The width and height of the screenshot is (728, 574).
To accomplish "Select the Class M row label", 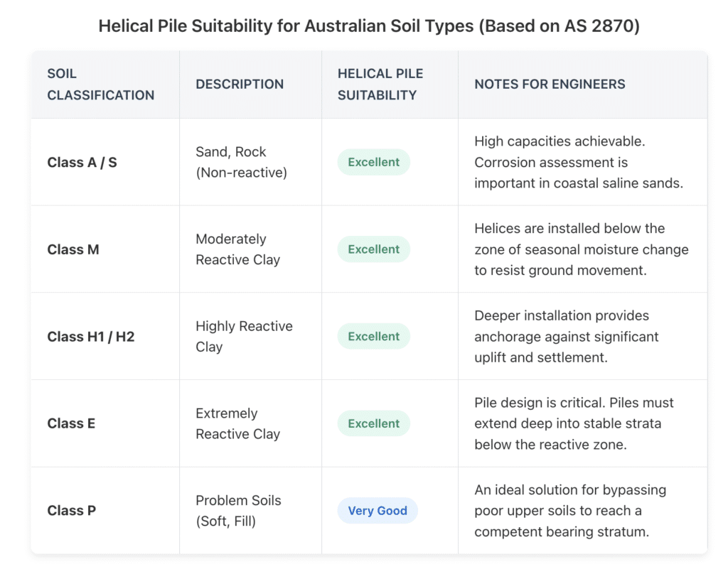I will pos(73,249).
